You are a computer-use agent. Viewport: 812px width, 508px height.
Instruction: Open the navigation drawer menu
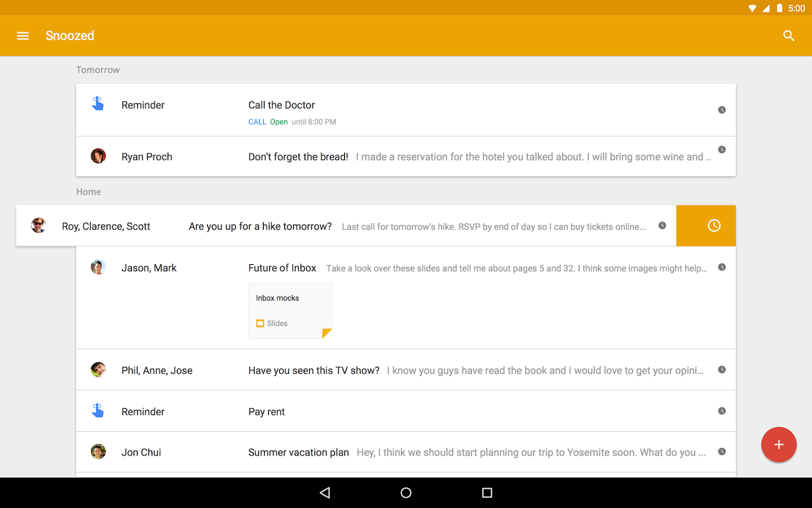pos(23,36)
